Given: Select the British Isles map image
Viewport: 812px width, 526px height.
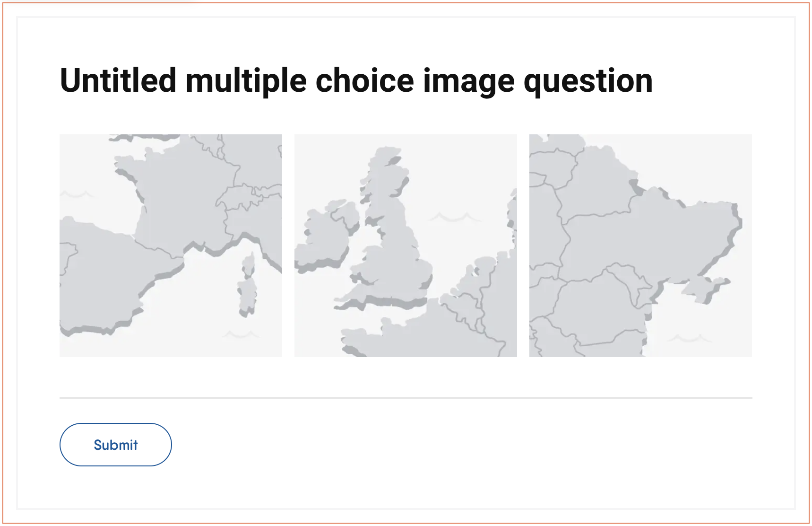Looking at the screenshot, I should pos(406,245).
